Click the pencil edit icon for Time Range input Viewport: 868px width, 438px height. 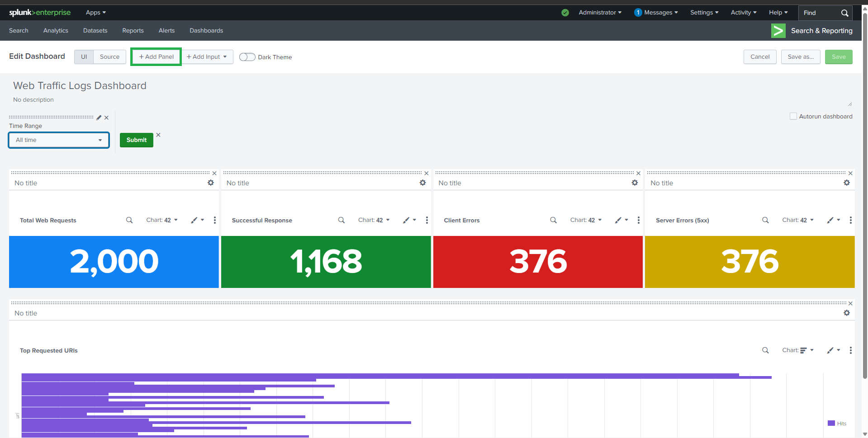coord(99,118)
